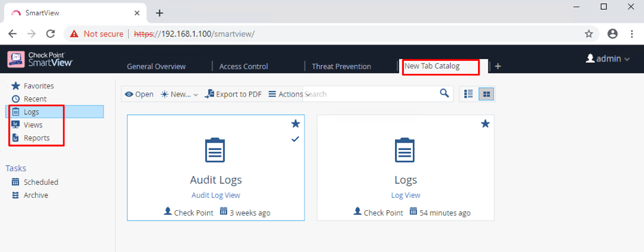The height and width of the screenshot is (252, 644).
Task: Open the Audit Log View link
Action: coord(215,195)
